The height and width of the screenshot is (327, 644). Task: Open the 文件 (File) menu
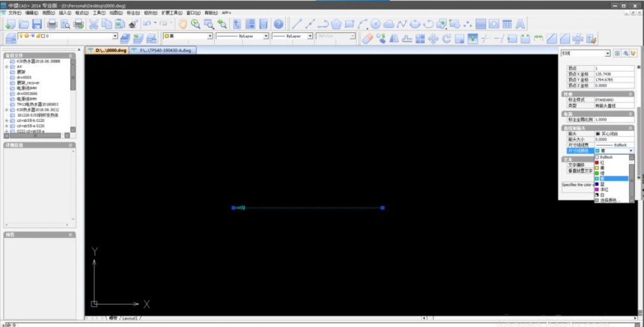15,13
